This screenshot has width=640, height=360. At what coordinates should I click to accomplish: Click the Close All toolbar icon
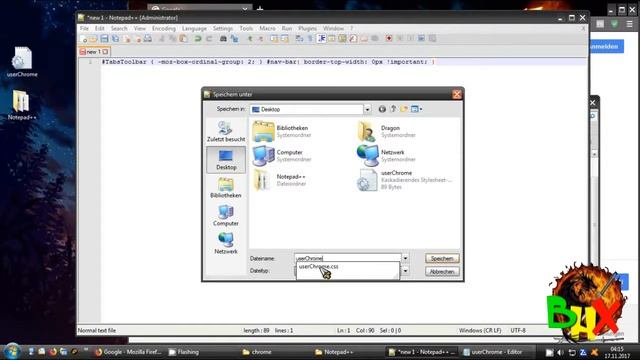[138, 39]
